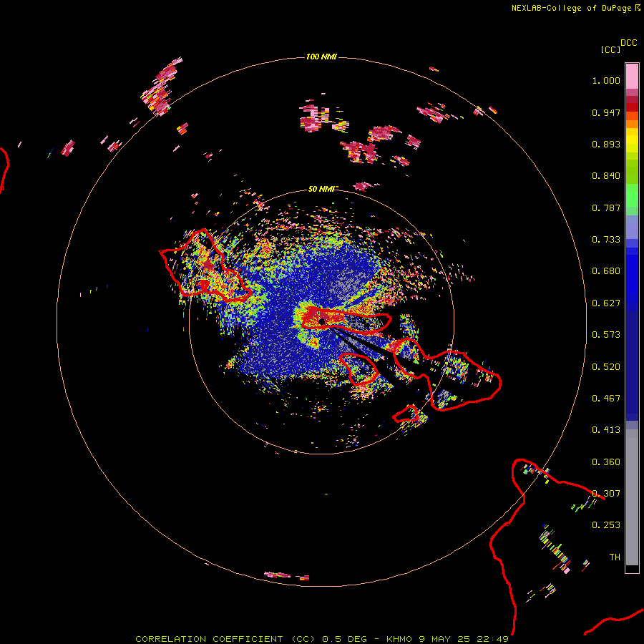Click the 0.840 legend value
The image size is (644, 644).
pos(606,176)
